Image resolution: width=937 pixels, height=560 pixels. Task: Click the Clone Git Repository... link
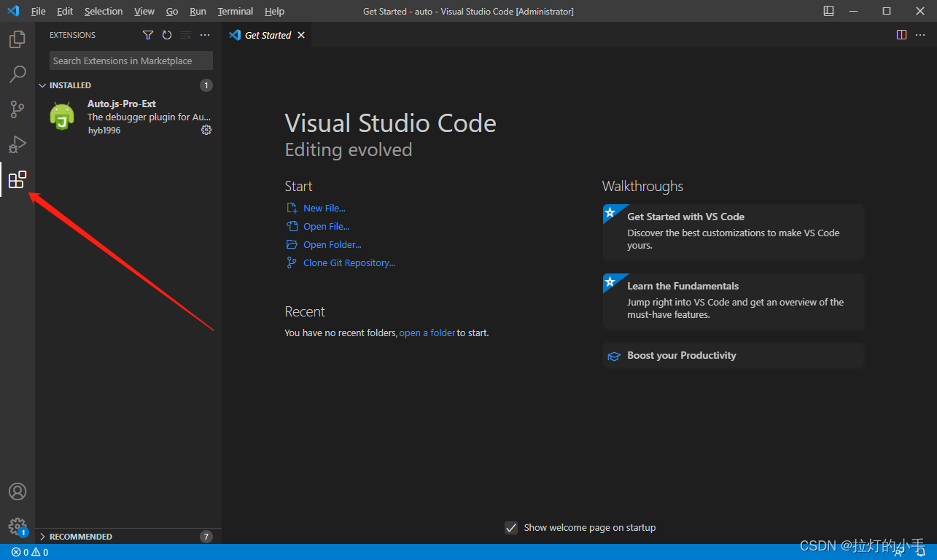click(x=349, y=263)
